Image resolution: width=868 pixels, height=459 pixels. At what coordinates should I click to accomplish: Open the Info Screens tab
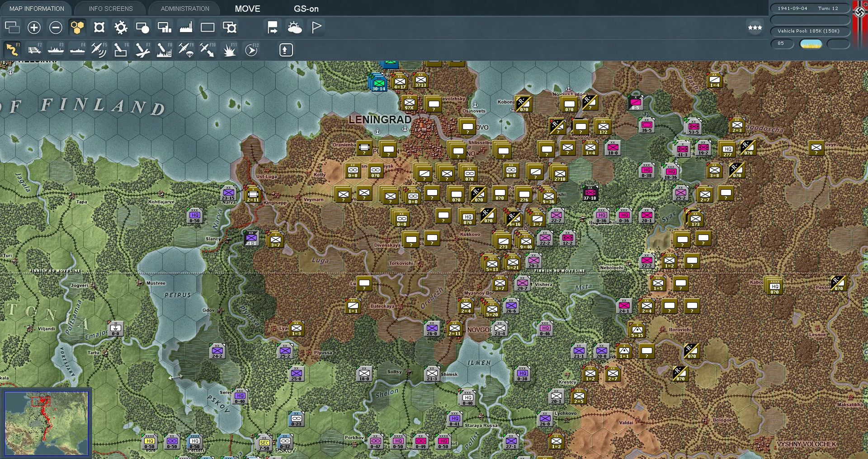111,9
